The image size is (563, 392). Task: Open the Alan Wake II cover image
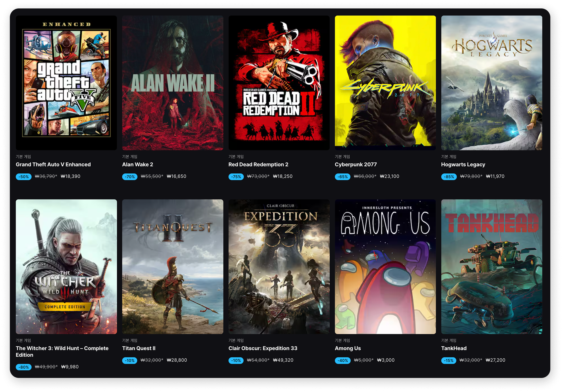pos(173,83)
